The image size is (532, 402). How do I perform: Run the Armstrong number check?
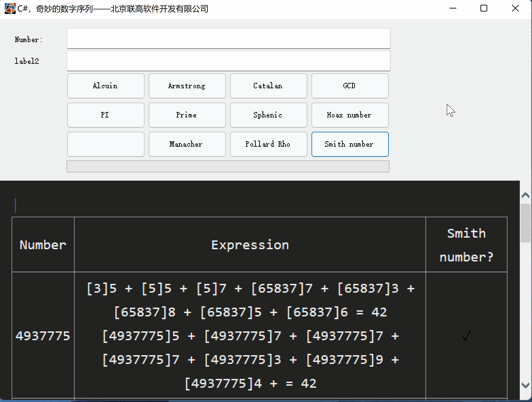tap(187, 86)
